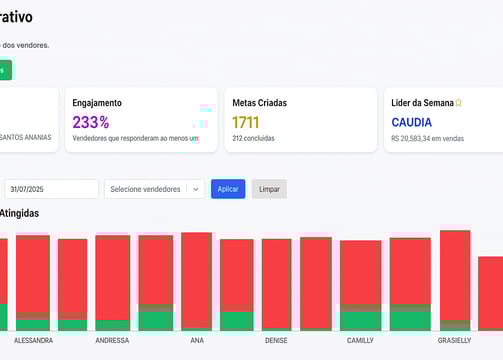
Task: Click the 212 concluídas text
Action: click(x=253, y=138)
